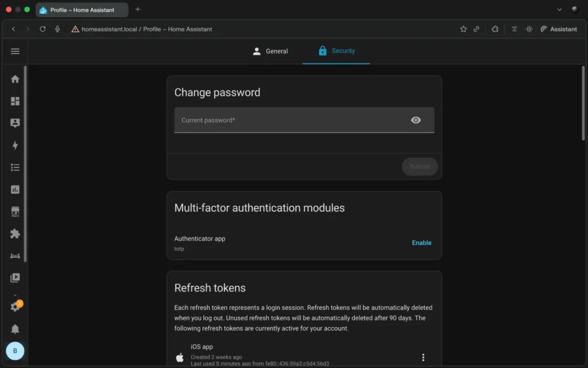
Task: Open the History chart icon in sidebar
Action: [x=15, y=189]
